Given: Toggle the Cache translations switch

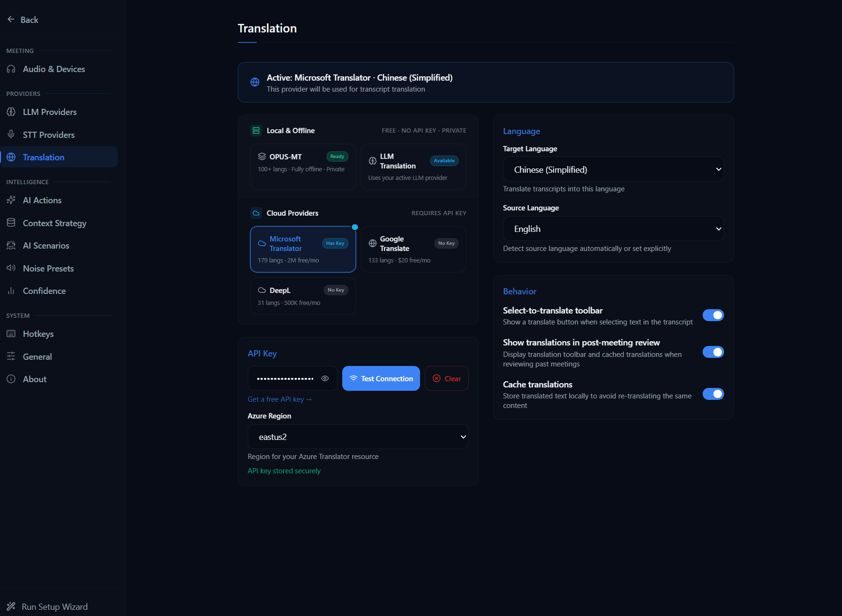Looking at the screenshot, I should click(713, 394).
